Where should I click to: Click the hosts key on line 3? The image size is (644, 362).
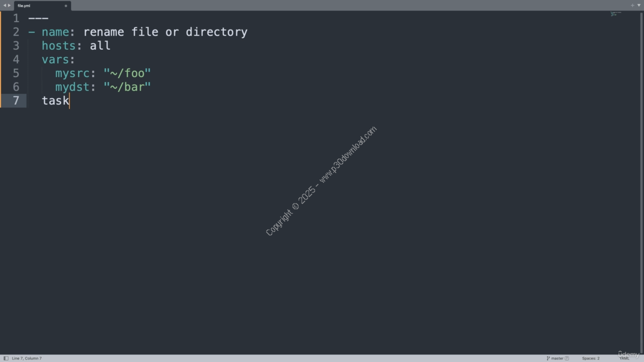pyautogui.click(x=55, y=46)
